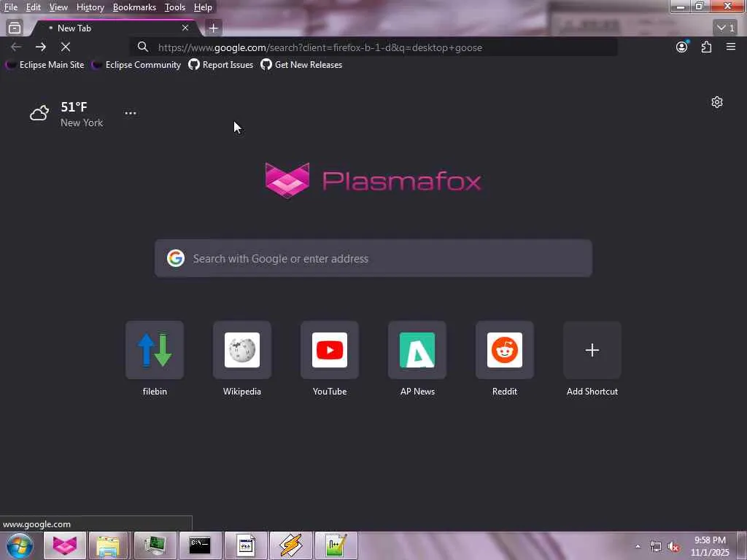
Task: Open the Firefox View tab overview icon
Action: [15, 28]
